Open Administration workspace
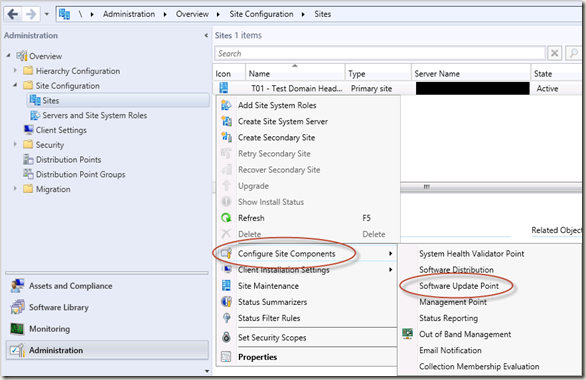This screenshot has height=380, width=586. coord(107,350)
